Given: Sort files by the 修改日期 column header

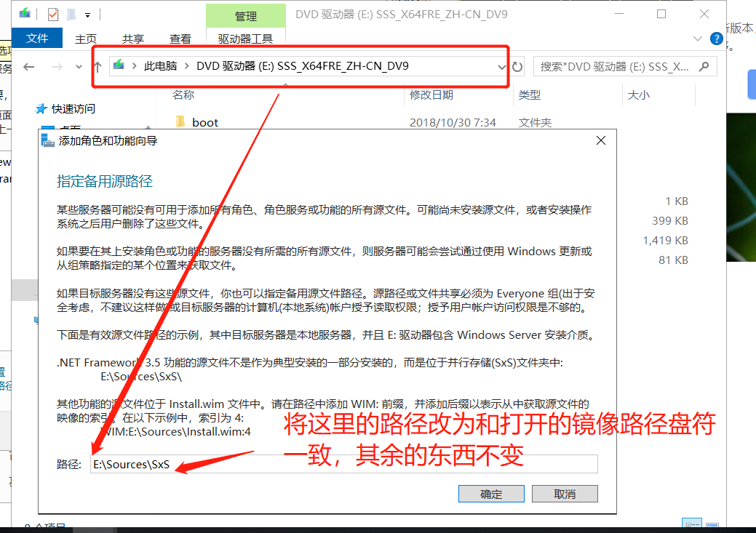Looking at the screenshot, I should [x=431, y=95].
